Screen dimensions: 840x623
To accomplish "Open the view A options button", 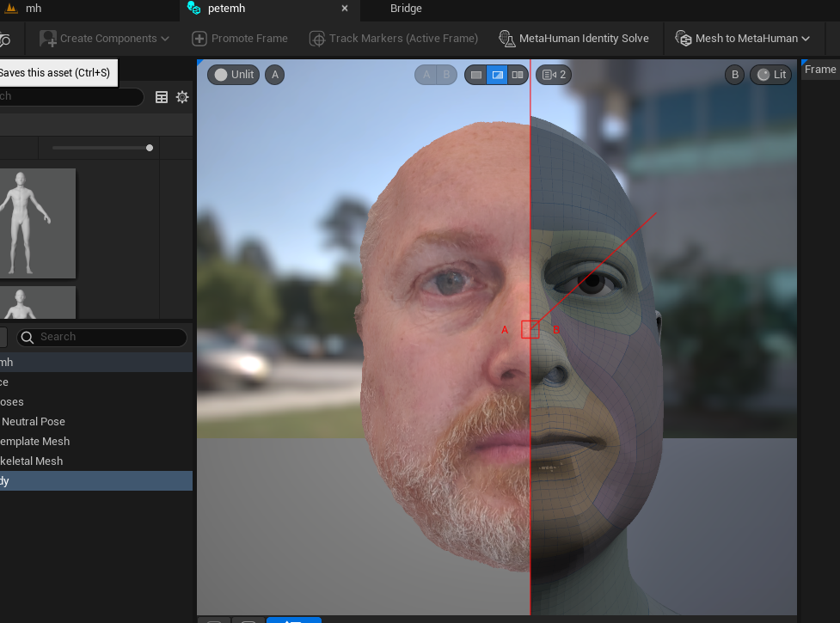I will tap(275, 75).
